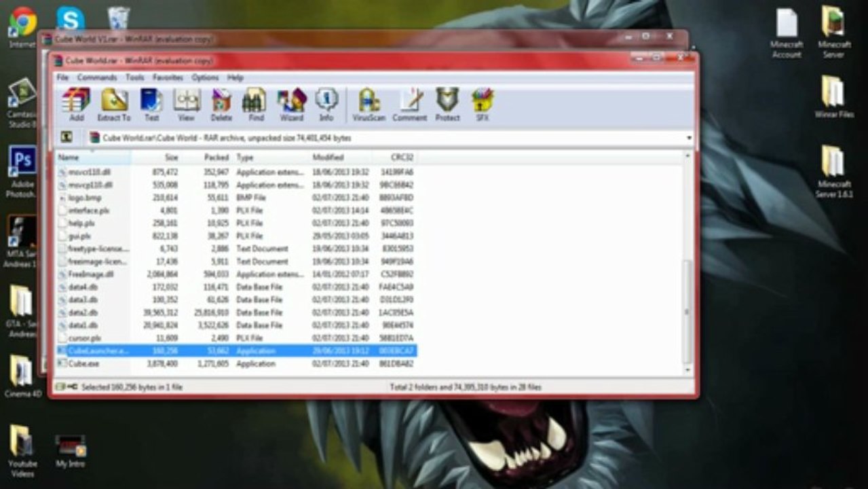Select the Cinema 4D desktop folder

[22, 377]
